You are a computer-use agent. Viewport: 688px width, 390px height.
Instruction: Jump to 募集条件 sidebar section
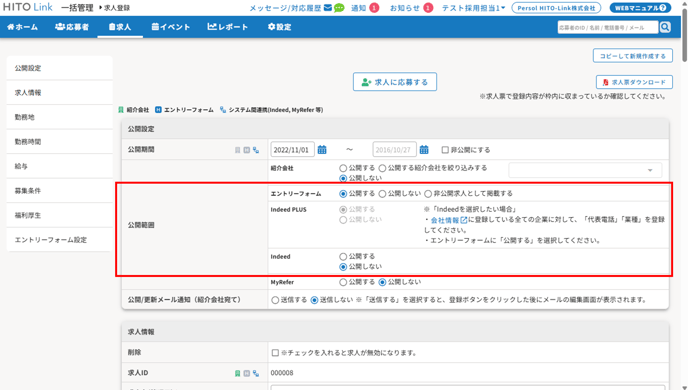[59, 191]
